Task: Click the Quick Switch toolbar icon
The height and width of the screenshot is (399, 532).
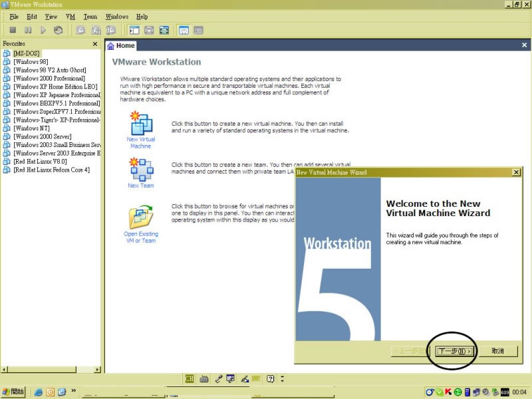Action: coord(149,30)
